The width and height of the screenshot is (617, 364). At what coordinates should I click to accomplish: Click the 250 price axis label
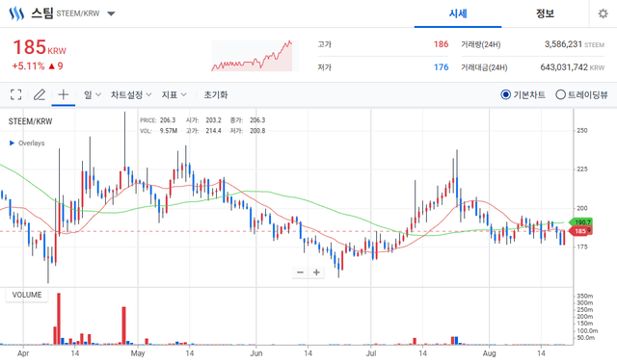pos(582,131)
